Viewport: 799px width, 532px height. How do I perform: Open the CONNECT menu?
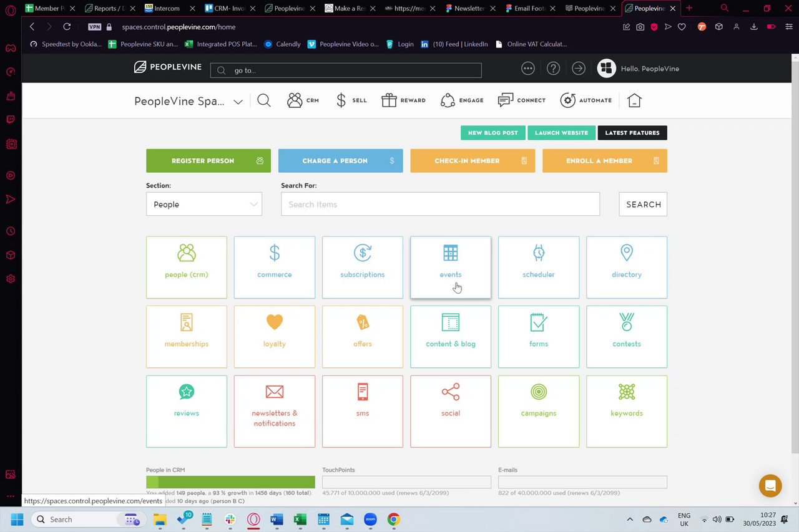(522, 100)
